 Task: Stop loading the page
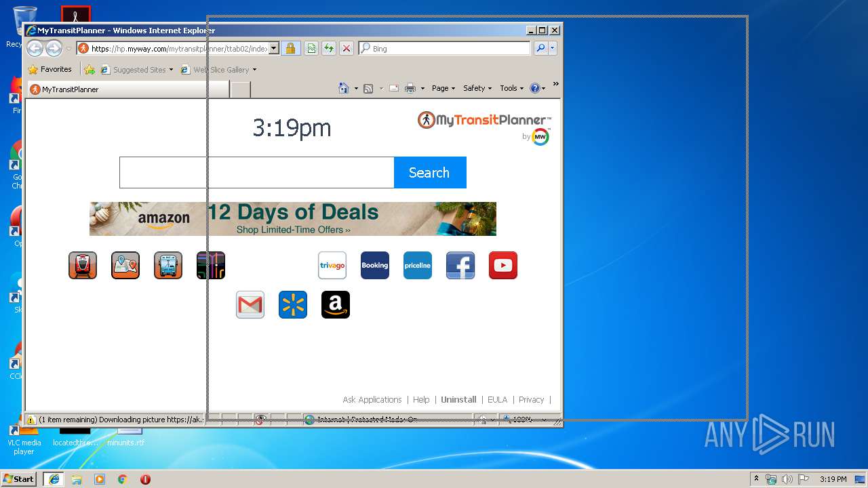click(346, 48)
